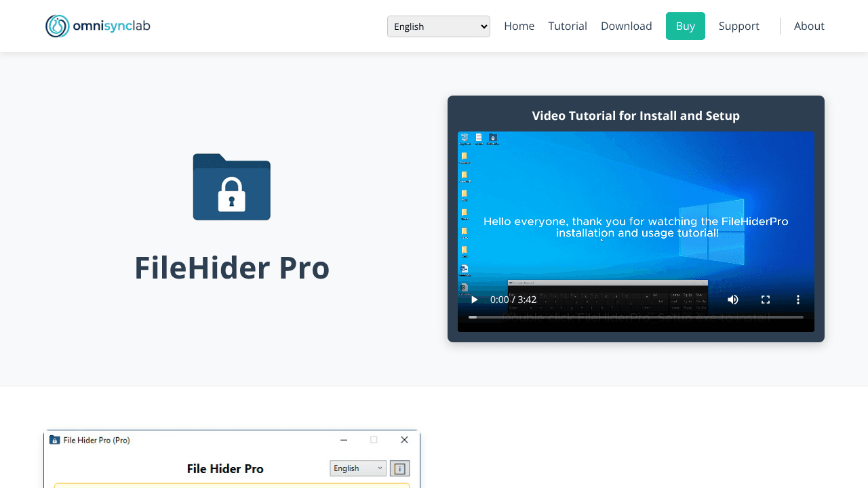Open the Tutorial menu item
Image resolution: width=868 pixels, height=488 pixels.
pyautogui.click(x=568, y=26)
